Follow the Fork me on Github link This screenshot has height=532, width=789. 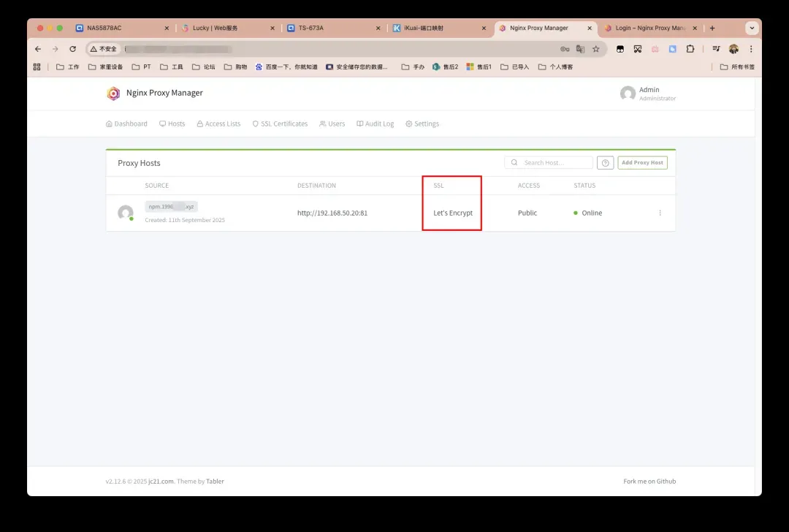coord(649,482)
